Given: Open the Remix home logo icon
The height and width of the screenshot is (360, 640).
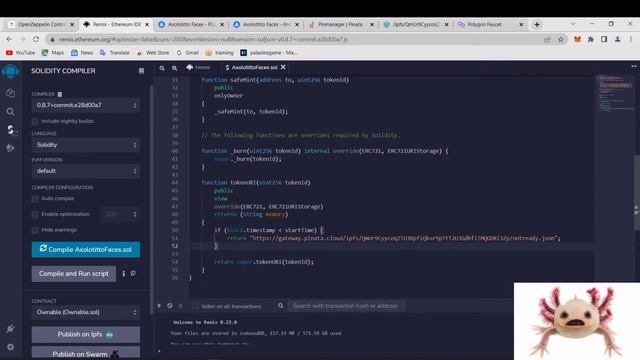Looking at the screenshot, I should point(10,71).
